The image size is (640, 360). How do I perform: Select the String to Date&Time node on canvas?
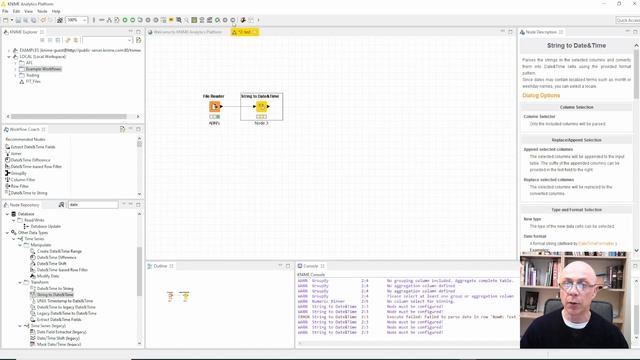(261, 107)
